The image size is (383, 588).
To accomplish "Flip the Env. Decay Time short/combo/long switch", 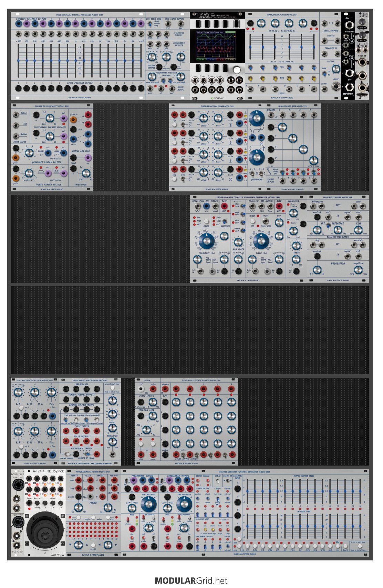I will pos(150,24).
